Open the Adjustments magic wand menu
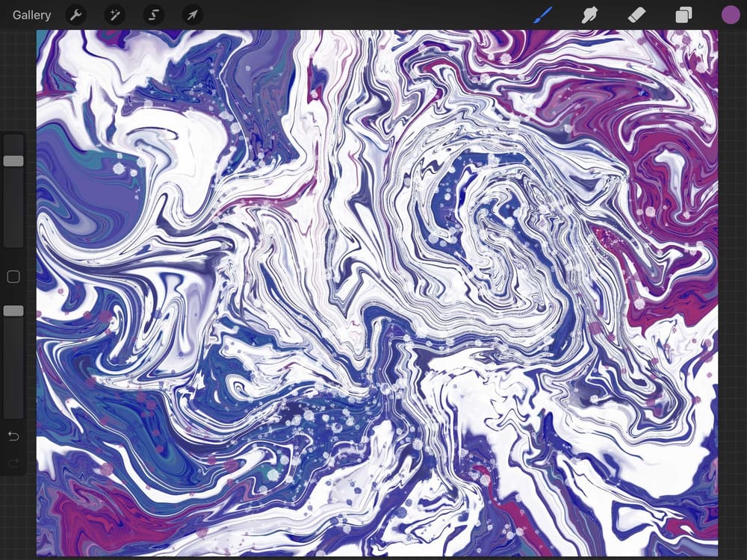The image size is (747, 560). pyautogui.click(x=114, y=15)
